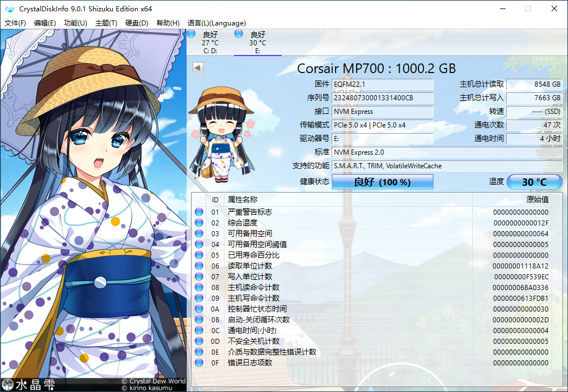568x392 pixels.
Task: Click the 30 °C temperature button
Action: pos(535,182)
